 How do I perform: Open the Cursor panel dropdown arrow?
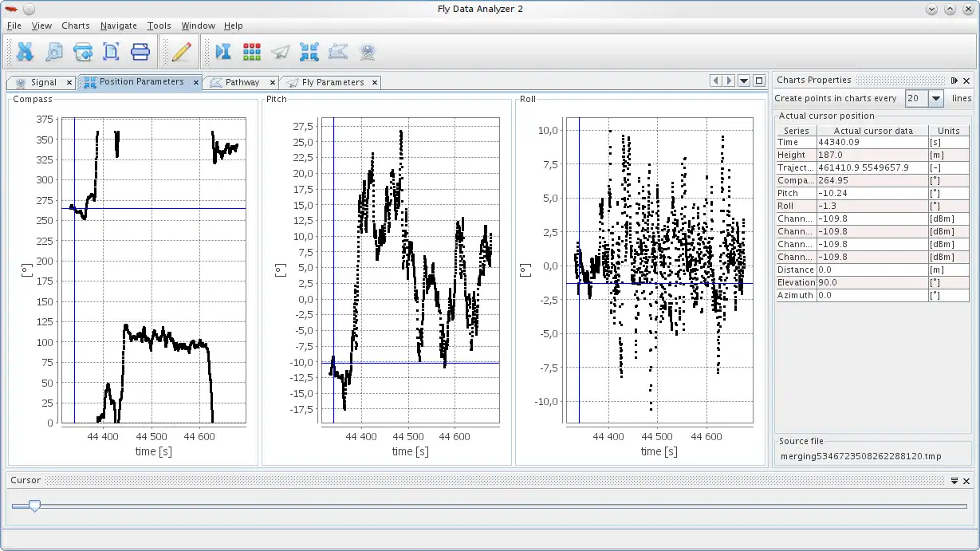[954, 481]
